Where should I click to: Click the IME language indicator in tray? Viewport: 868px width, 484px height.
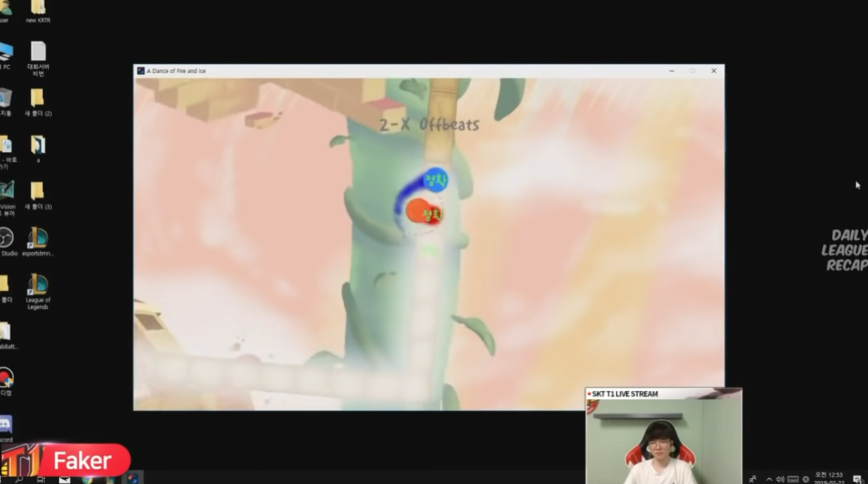click(805, 479)
